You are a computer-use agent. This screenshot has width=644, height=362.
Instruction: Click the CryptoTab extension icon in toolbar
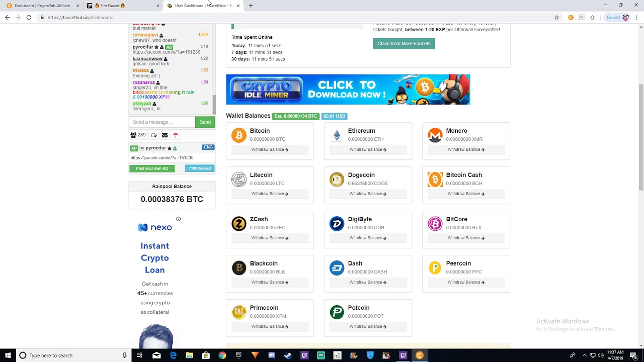coord(571,18)
